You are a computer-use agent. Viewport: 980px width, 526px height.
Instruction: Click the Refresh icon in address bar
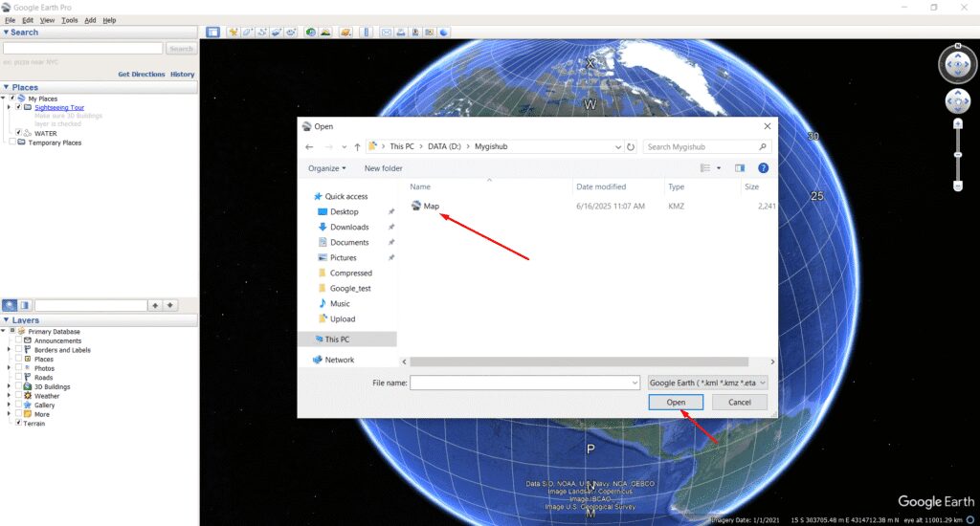pyautogui.click(x=631, y=147)
